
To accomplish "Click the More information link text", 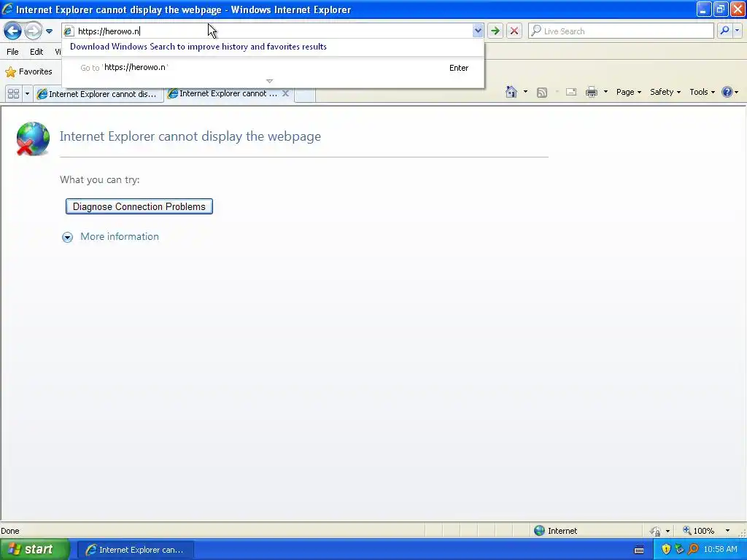I will click(x=120, y=237).
